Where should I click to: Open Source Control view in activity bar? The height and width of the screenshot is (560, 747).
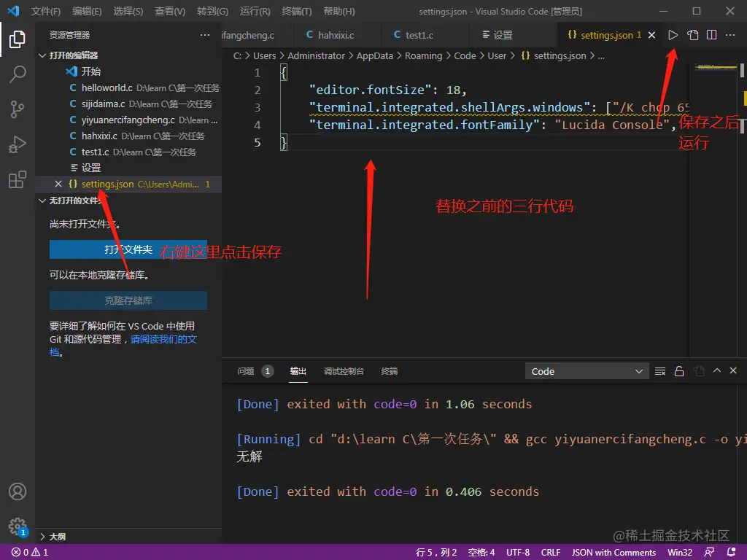tap(18, 109)
